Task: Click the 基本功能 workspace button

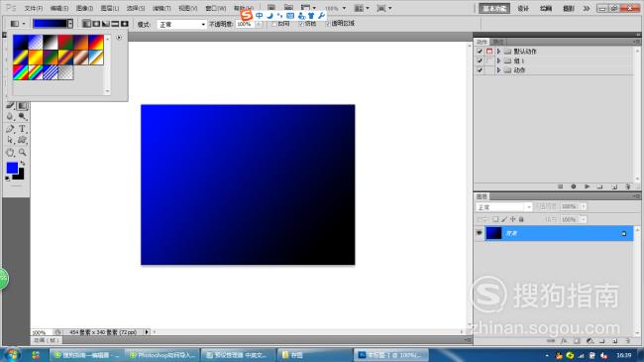Action: point(494,9)
